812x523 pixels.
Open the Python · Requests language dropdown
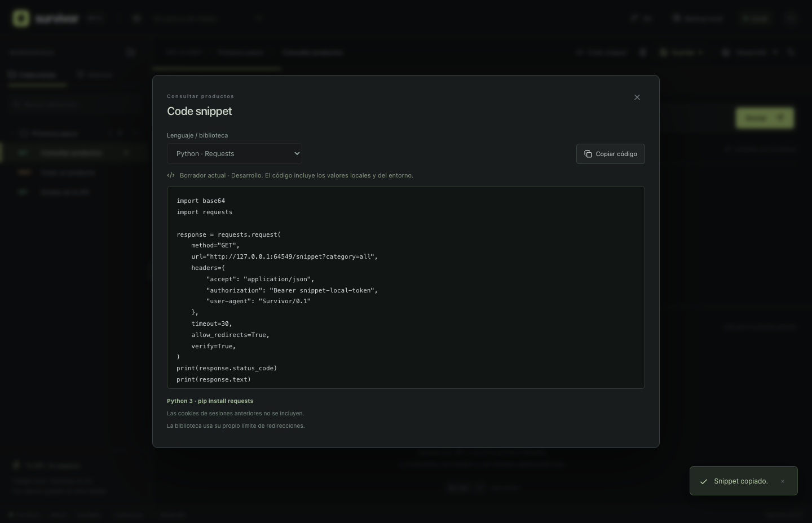[235, 154]
